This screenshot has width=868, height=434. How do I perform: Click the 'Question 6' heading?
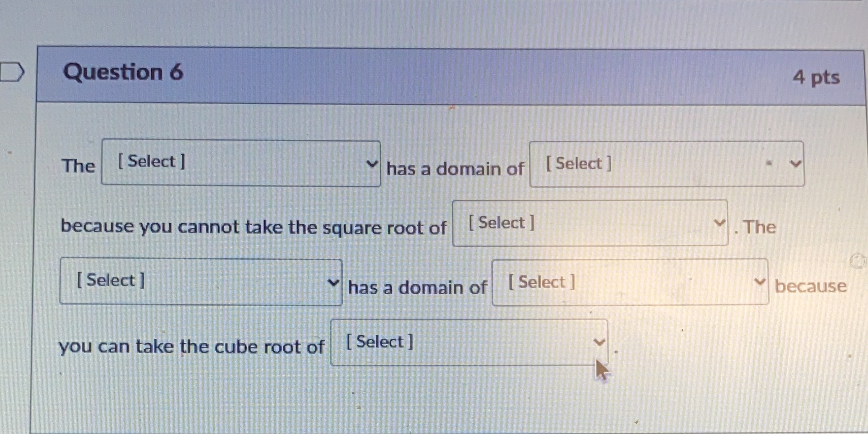click(x=123, y=72)
